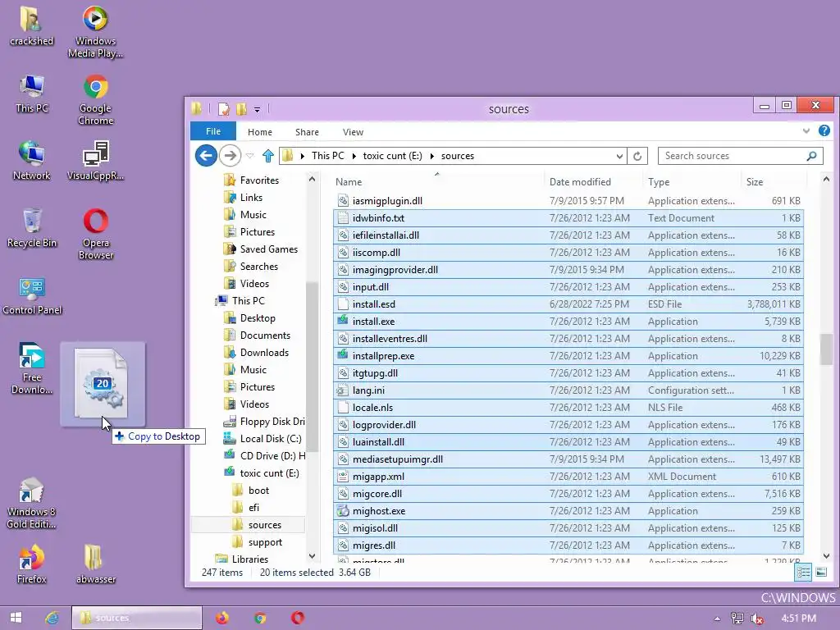Select VisualCppR desktop icon

95,161
